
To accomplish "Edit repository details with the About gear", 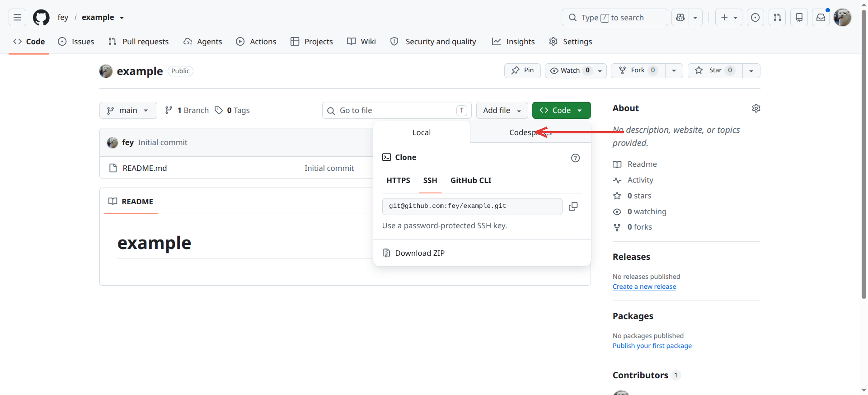I will pyautogui.click(x=756, y=108).
